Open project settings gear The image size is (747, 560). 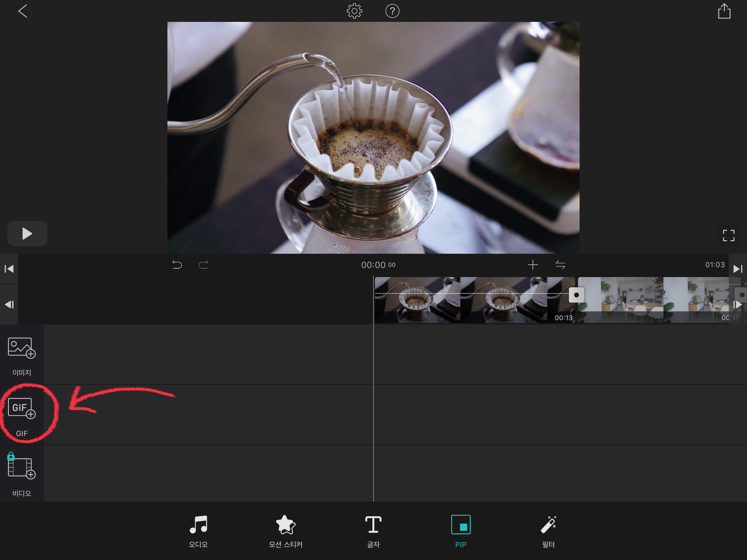click(x=354, y=11)
